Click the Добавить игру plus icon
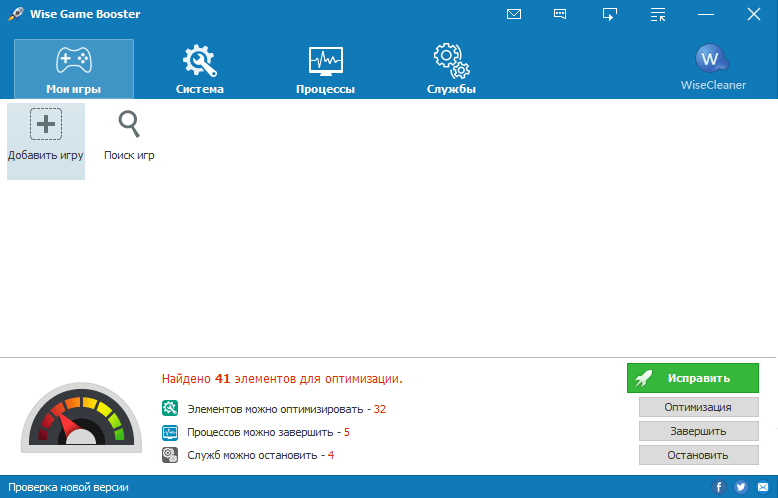The image size is (778, 498). [x=46, y=125]
